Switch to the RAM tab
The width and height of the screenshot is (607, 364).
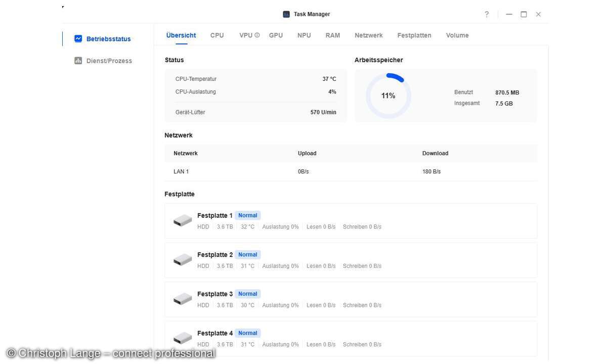[333, 35]
